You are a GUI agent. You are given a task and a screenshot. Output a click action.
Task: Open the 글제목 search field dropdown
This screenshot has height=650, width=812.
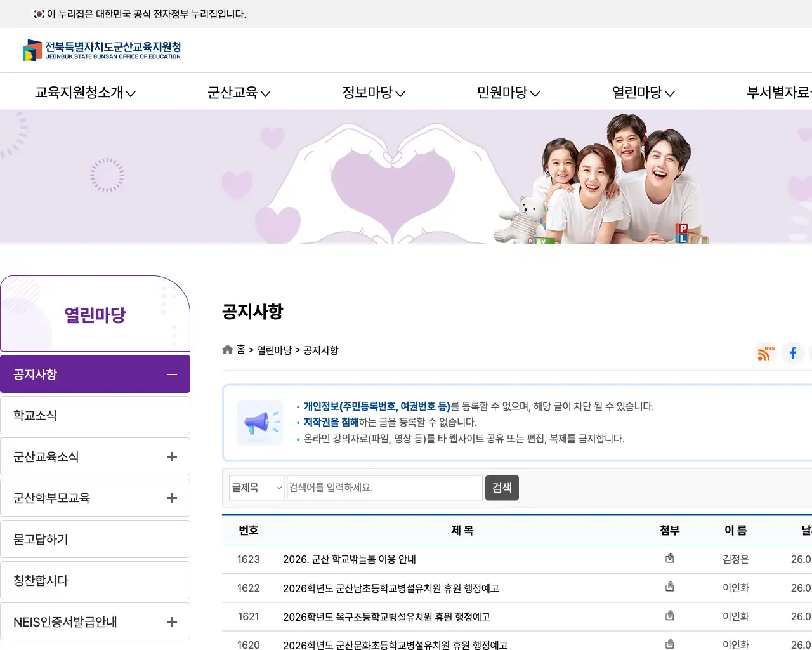(256, 487)
